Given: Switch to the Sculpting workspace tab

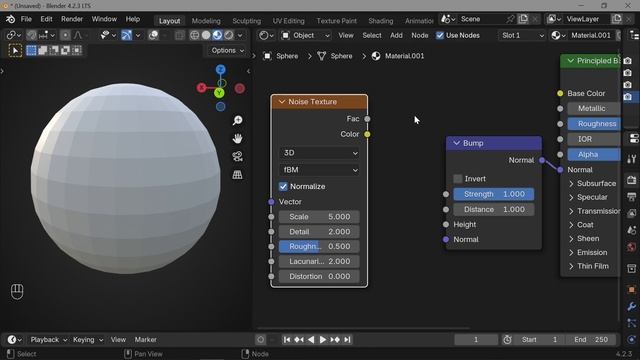Looking at the screenshot, I should point(247,21).
